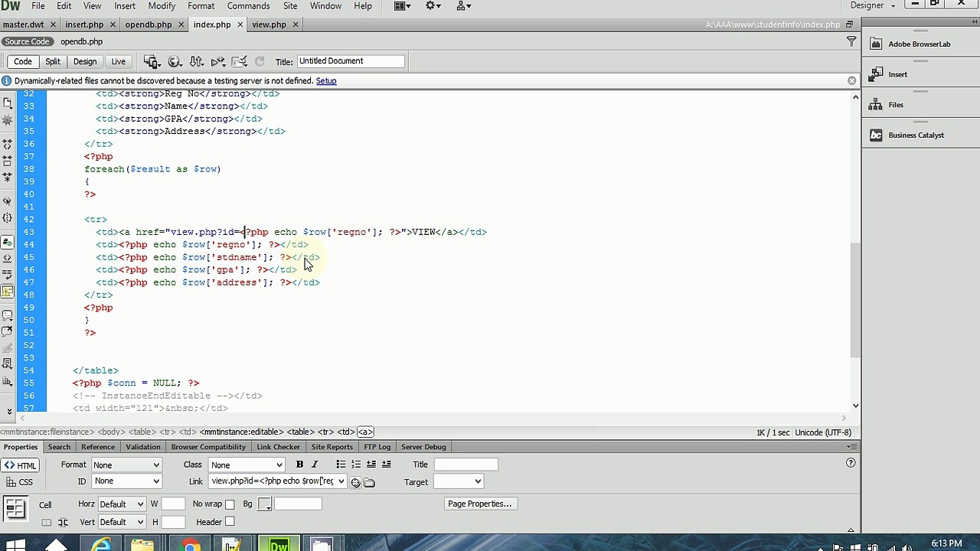Click the W3C Validation toolbar icon

[217, 62]
